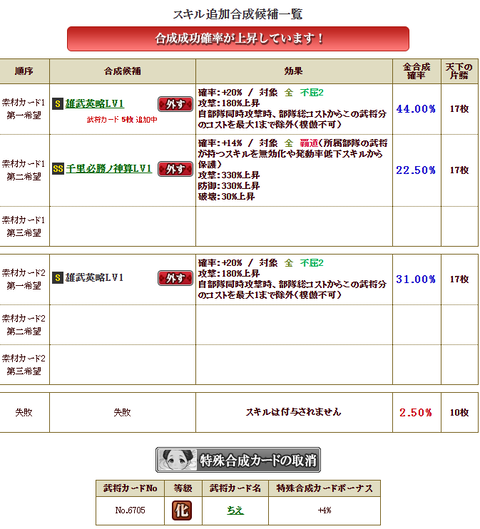
Task: Click the 特殊合成カードボーナス header
Action: (324, 488)
